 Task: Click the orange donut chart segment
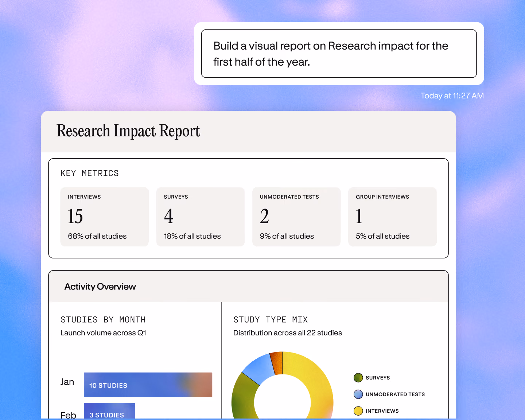pyautogui.click(x=277, y=363)
